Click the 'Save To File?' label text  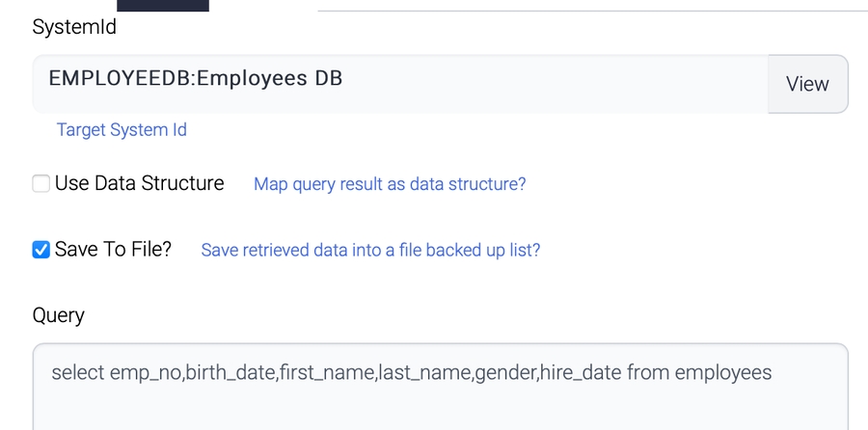(x=113, y=250)
